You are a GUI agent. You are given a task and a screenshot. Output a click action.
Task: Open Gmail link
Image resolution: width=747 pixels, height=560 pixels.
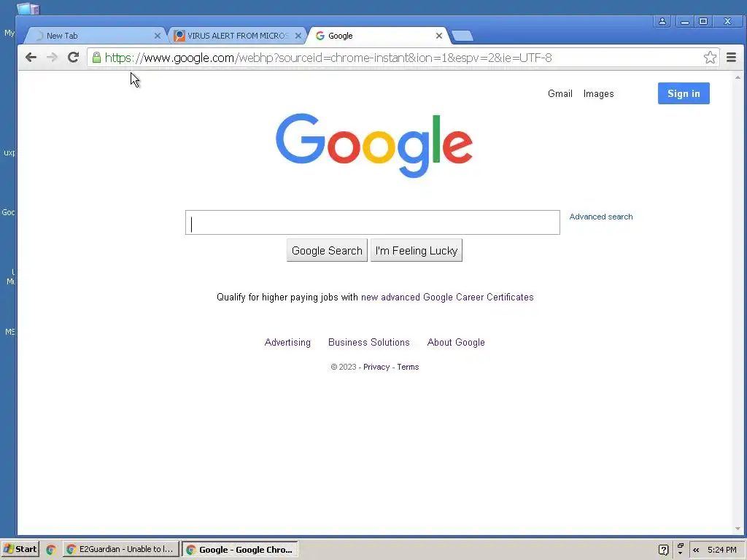point(560,94)
